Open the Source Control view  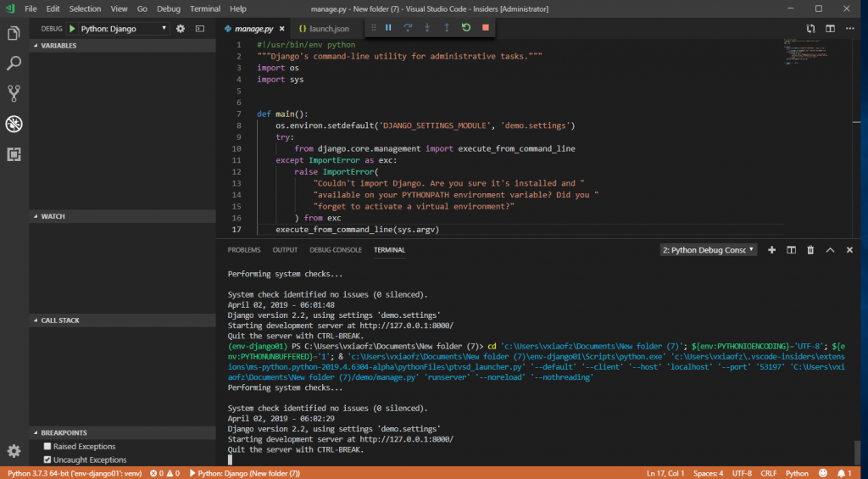[14, 93]
